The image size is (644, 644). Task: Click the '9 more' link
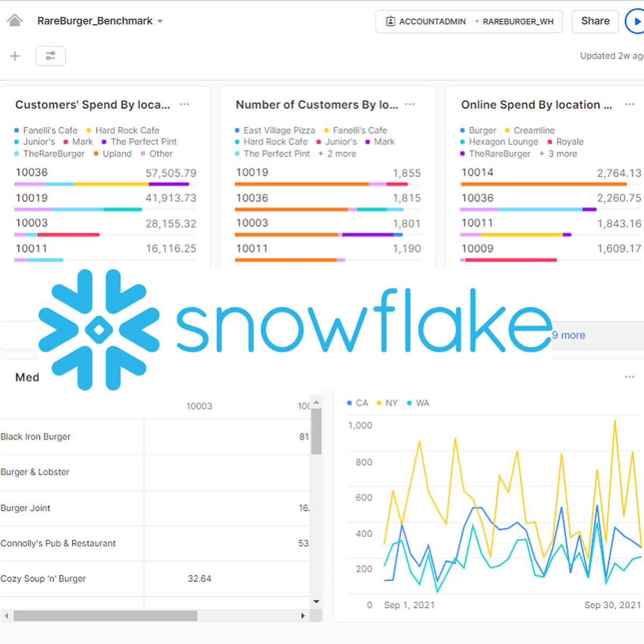click(x=569, y=335)
